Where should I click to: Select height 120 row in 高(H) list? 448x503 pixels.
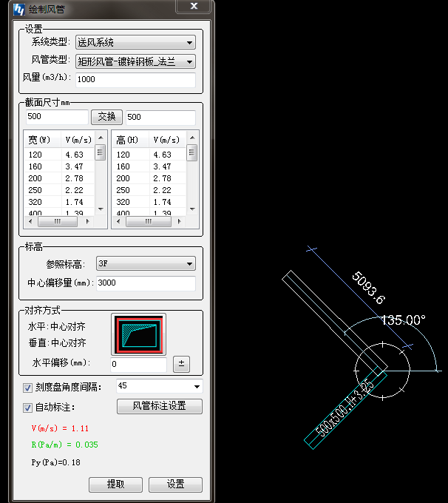pyautogui.click(x=149, y=155)
